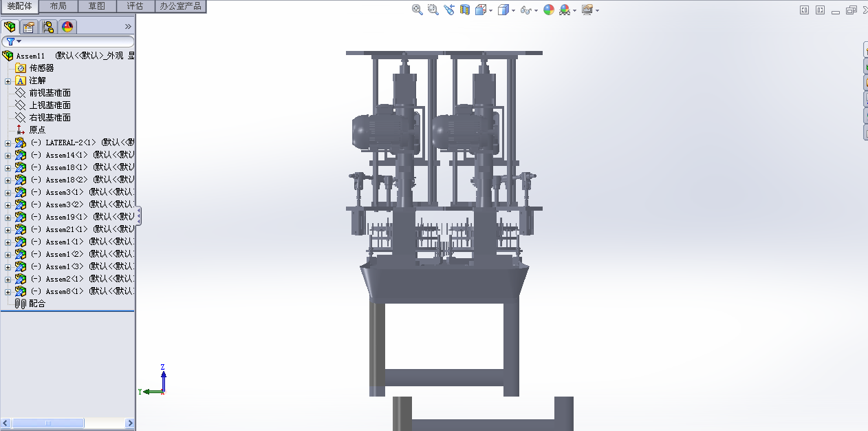
Task: Select the Assem1<2> component row
Action: [x=74, y=254]
